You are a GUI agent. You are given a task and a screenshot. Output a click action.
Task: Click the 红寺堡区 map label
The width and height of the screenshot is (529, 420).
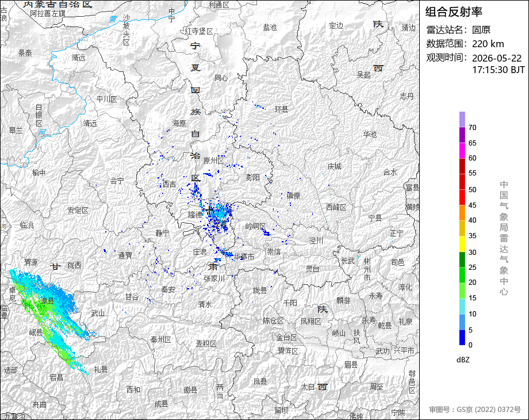coord(199,32)
